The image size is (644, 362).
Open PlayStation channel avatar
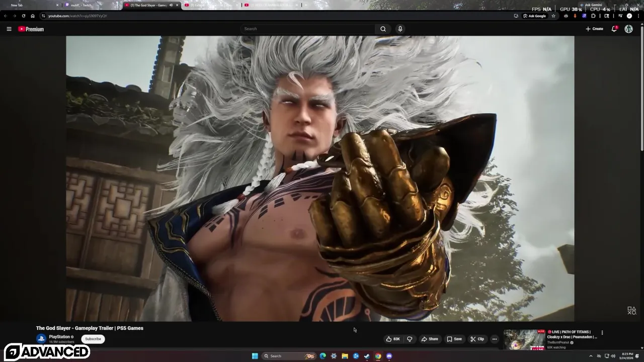41,339
